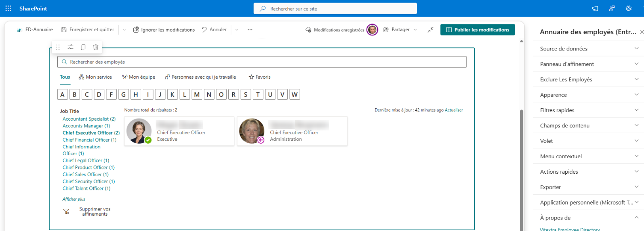
Task: Expand the Exclure Les Employés section
Action: tap(589, 80)
